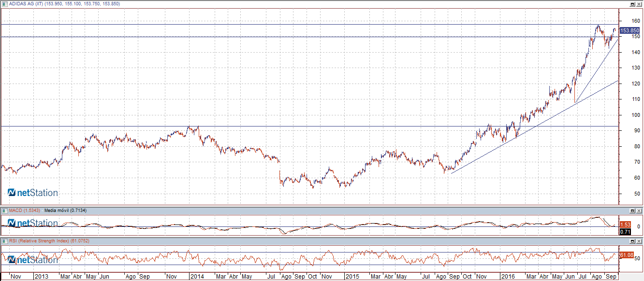
Task: Click the moving average value tag 0.71
Action: 625,232
